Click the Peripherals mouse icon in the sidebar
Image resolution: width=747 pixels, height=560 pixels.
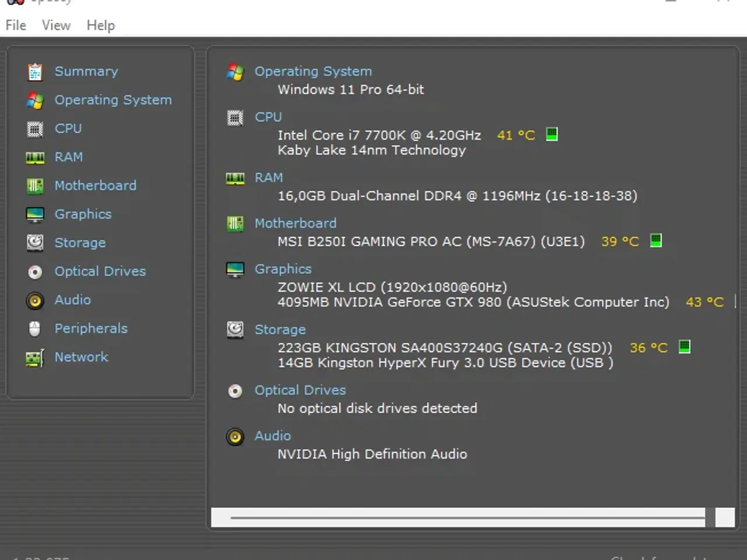(35, 328)
